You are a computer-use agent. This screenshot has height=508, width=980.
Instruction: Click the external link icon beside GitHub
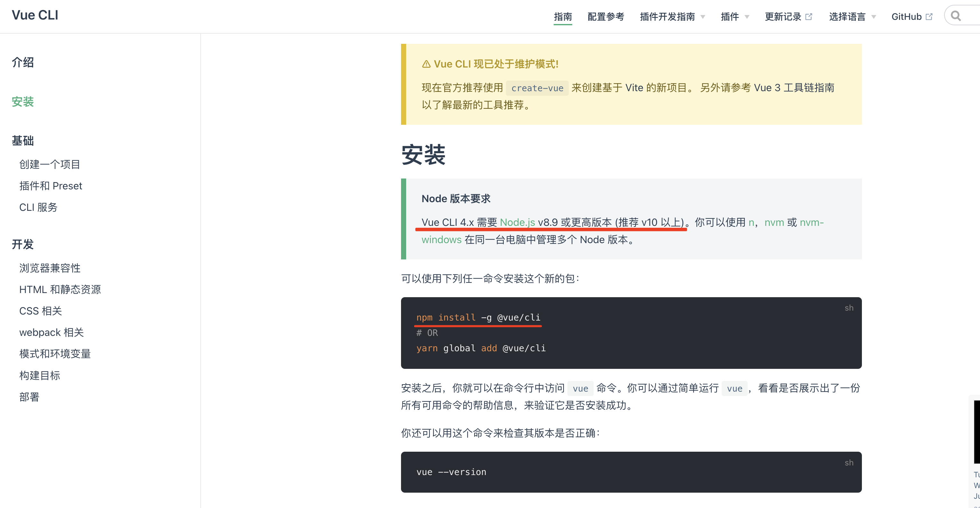929,17
